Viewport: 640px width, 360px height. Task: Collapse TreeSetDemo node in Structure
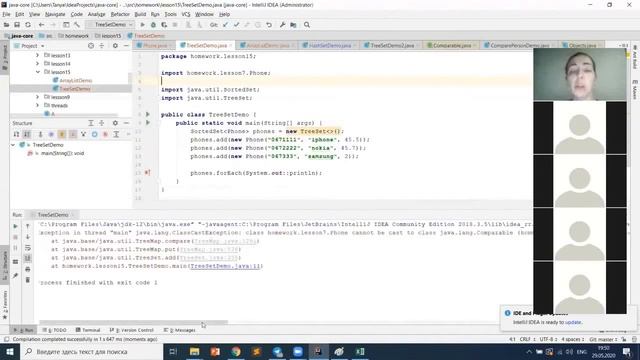click(13, 145)
